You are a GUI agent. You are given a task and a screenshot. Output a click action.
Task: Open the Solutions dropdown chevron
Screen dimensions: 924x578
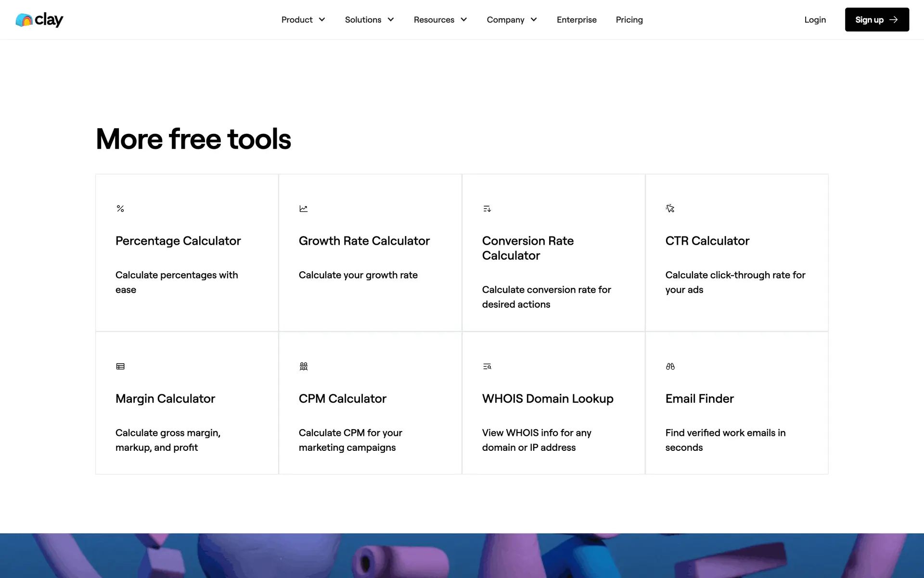(391, 20)
